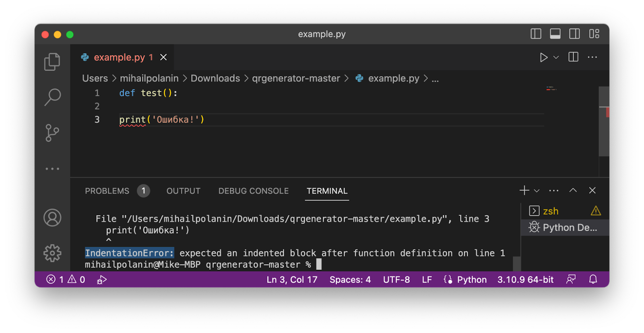Switch to the PROBLEMS tab
Image resolution: width=644 pixels, height=333 pixels.
(x=107, y=191)
